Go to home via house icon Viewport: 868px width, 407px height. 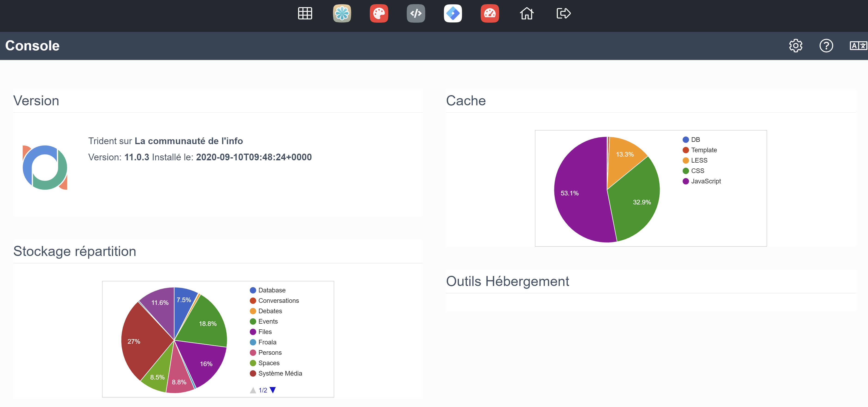click(527, 13)
